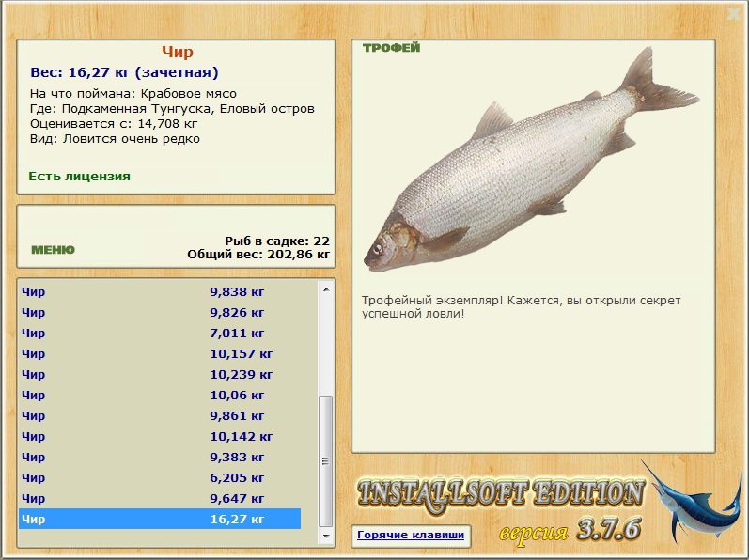749x560 pixels.
Task: Select the Чир 9,838 кг row
Action: click(160, 291)
